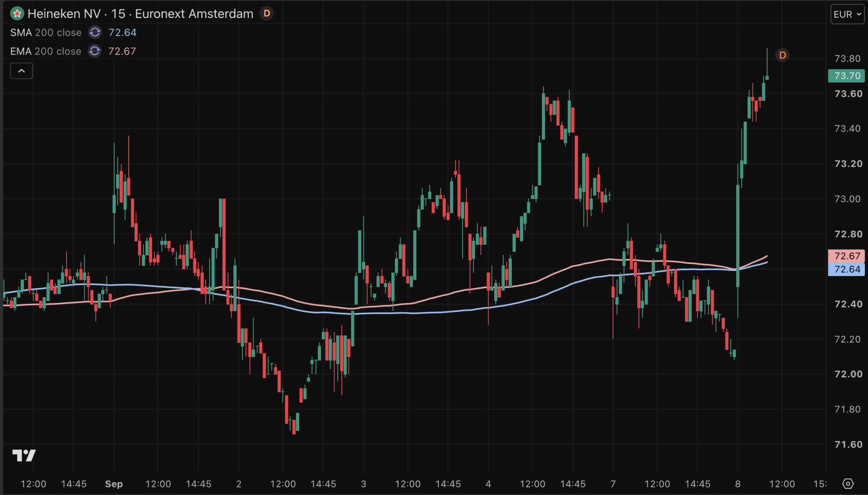Click the date label 3 on the time axis

363,484
